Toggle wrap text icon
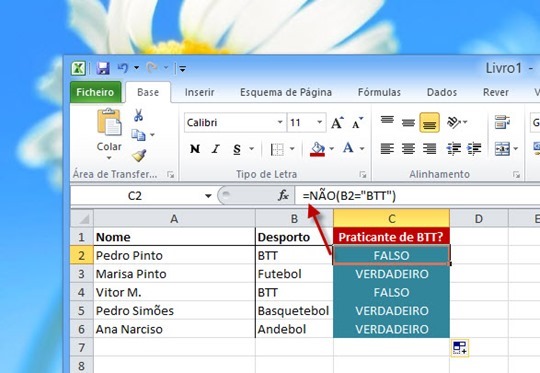 (x=502, y=122)
